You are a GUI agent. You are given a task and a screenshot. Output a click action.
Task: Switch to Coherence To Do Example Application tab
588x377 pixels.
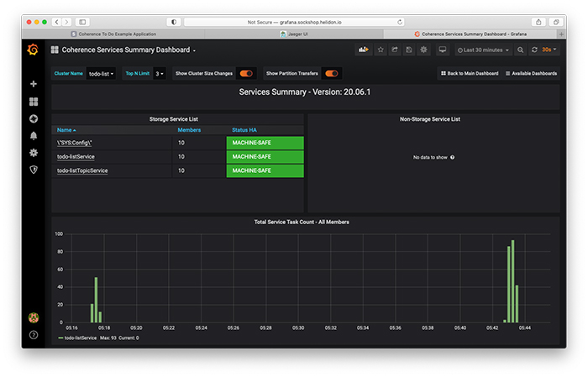[113, 34]
